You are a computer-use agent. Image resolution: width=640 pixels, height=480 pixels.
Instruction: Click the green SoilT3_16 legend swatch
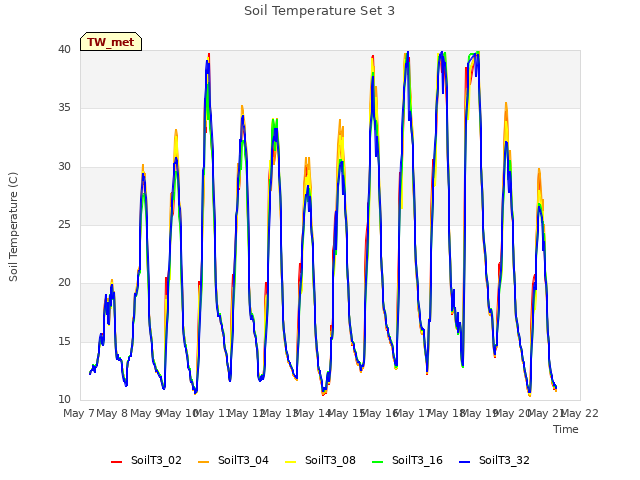378,462
